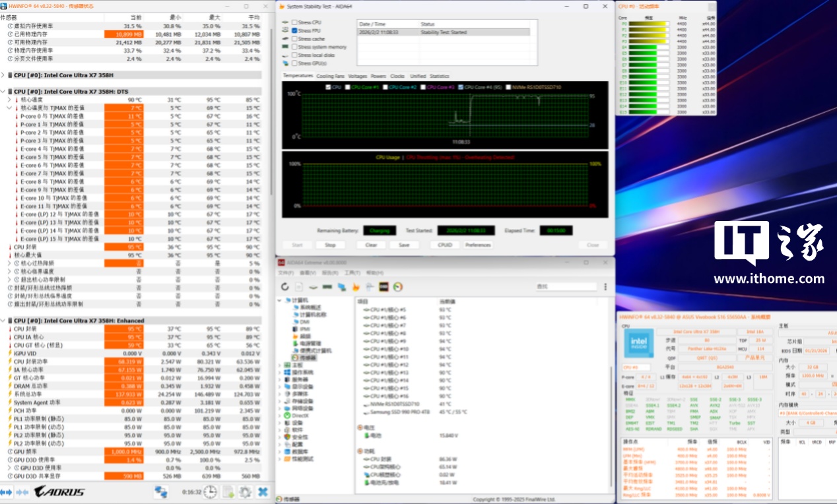This screenshot has height=504, width=837.
Task: Open the three-dot menu in AIDA64 Extreme
Action: pyautogui.click(x=605, y=287)
